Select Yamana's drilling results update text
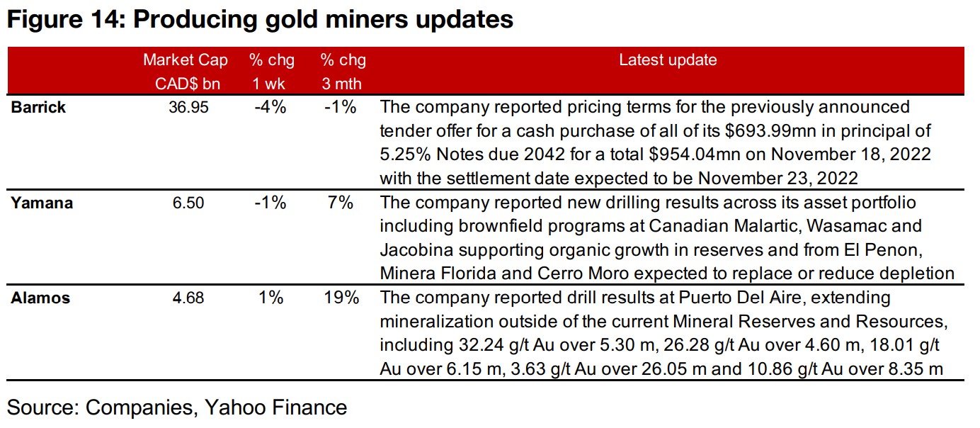This screenshot has height=428, width=980. (x=666, y=238)
